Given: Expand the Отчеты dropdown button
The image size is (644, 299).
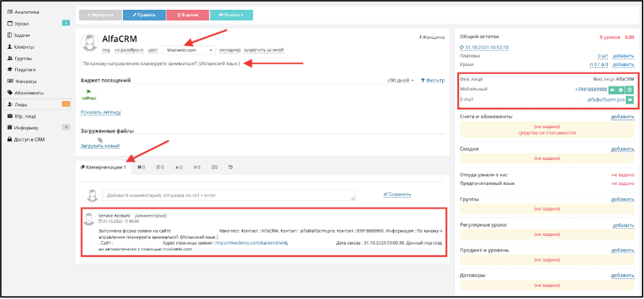Looking at the screenshot, I should click(x=232, y=14).
